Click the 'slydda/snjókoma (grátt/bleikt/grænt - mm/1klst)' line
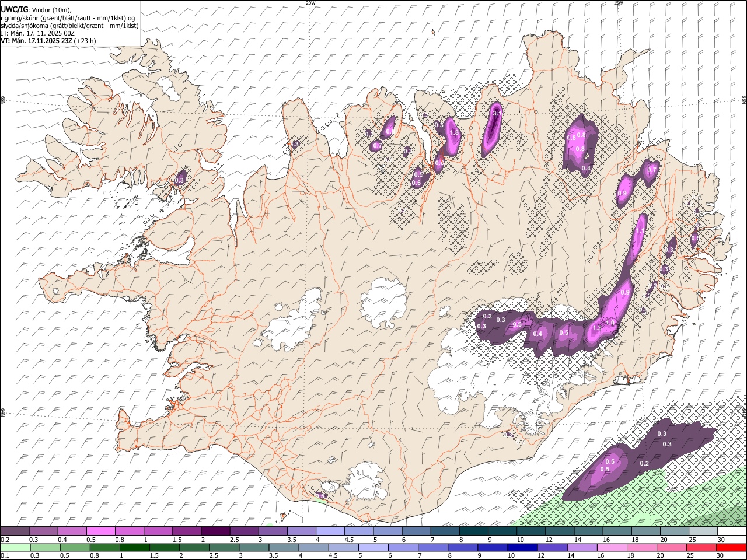Viewport: 747px width, 560px height. click(x=69, y=26)
